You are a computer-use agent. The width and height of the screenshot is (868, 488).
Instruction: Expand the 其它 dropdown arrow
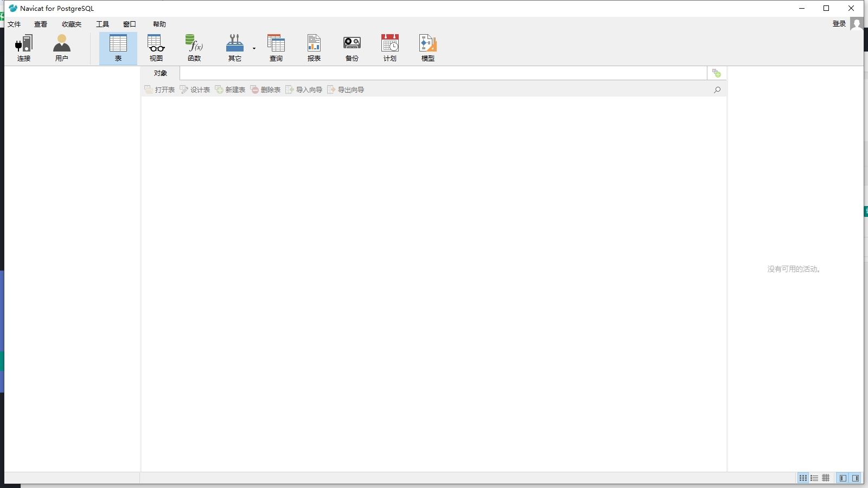click(x=254, y=49)
